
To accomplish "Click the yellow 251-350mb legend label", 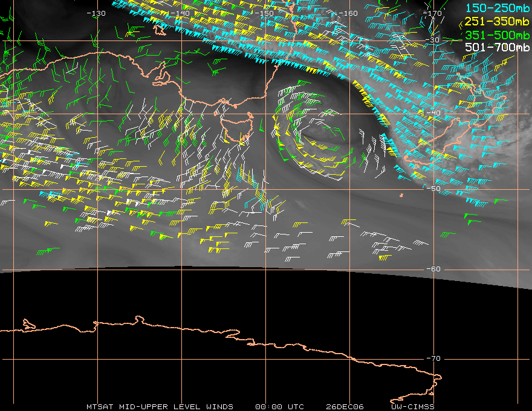I will click(497, 21).
